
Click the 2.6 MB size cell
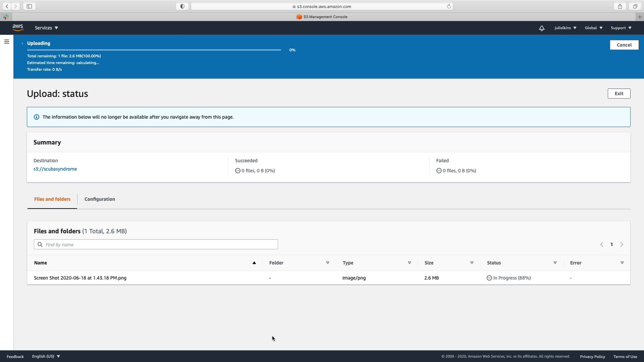431,278
